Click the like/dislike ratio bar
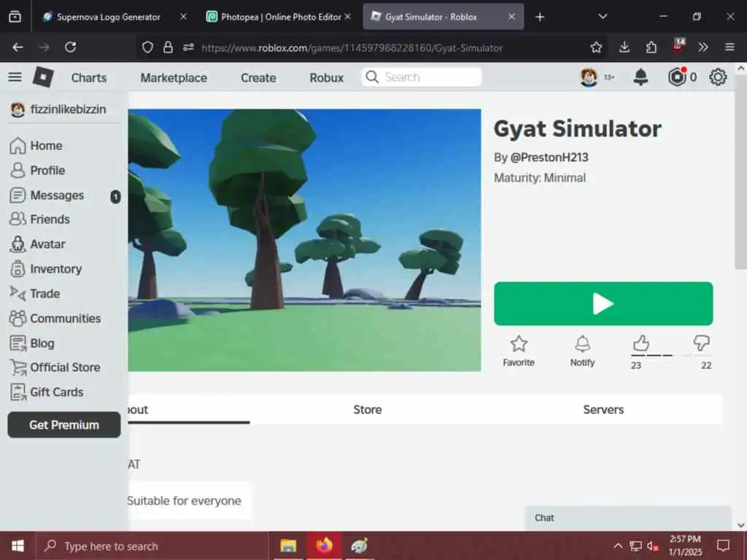 pyautogui.click(x=671, y=355)
